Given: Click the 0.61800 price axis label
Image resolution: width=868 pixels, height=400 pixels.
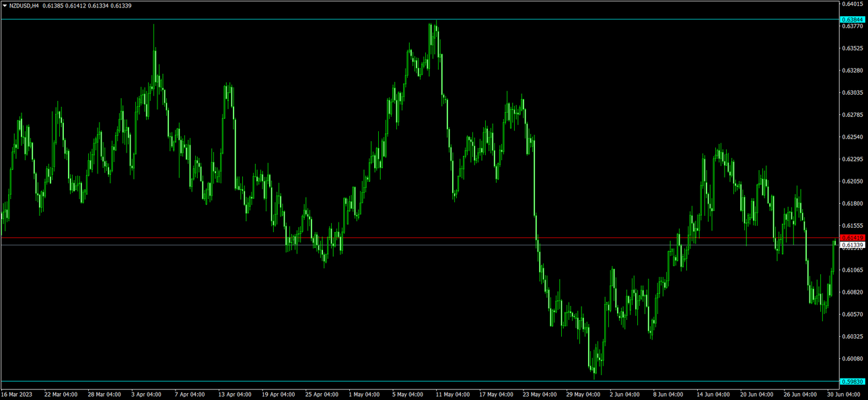Looking at the screenshot, I should click(853, 204).
